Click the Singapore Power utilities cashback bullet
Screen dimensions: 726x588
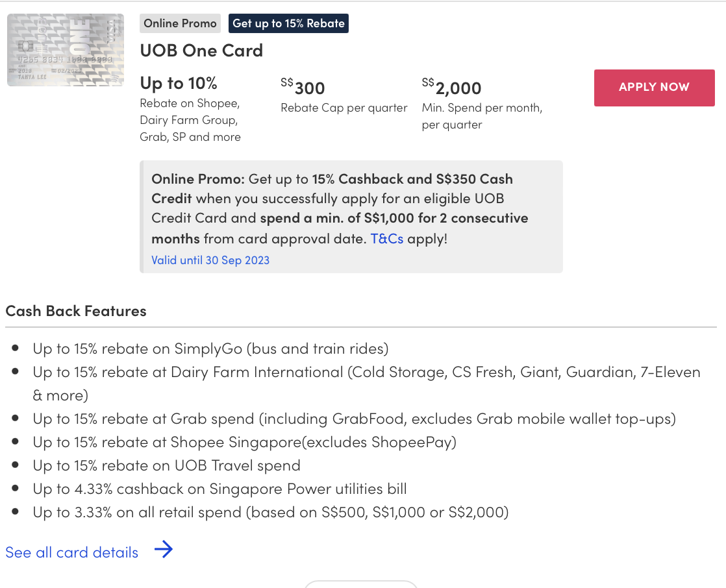[219, 489]
